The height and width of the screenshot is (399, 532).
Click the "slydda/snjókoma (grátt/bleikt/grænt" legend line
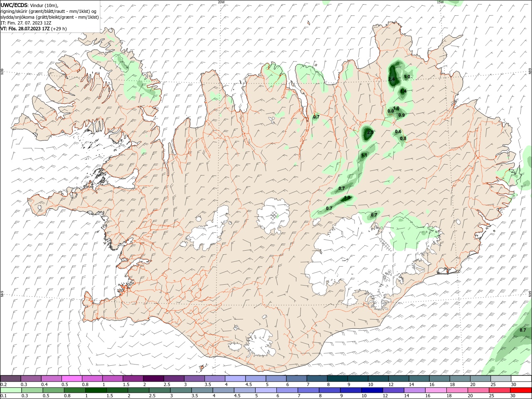49,17
